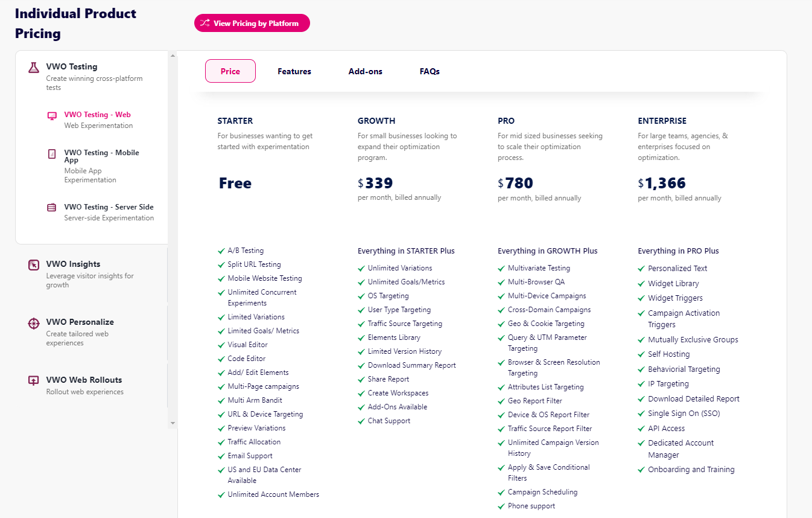Click API Access feature
The height and width of the screenshot is (518, 812).
(x=666, y=429)
